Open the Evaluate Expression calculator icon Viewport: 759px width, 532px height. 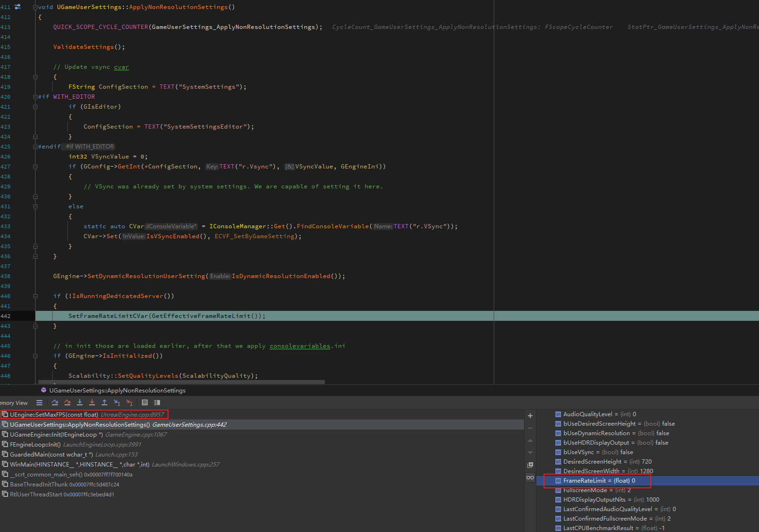[x=145, y=402]
